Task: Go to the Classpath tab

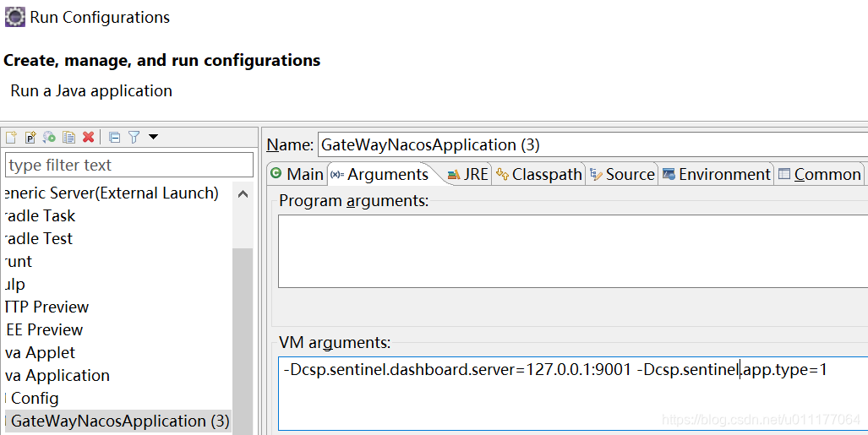Action: [539, 174]
